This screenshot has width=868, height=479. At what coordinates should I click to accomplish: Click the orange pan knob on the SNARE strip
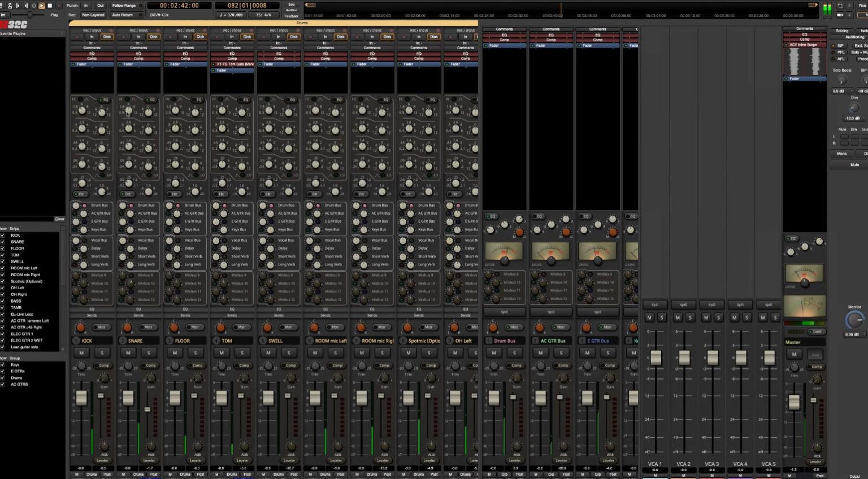click(x=127, y=328)
